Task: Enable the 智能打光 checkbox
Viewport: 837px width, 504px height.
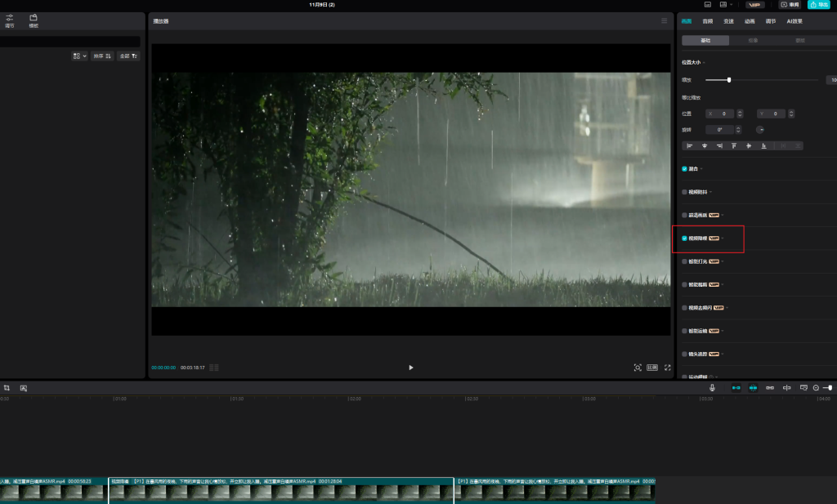Action: pos(684,261)
